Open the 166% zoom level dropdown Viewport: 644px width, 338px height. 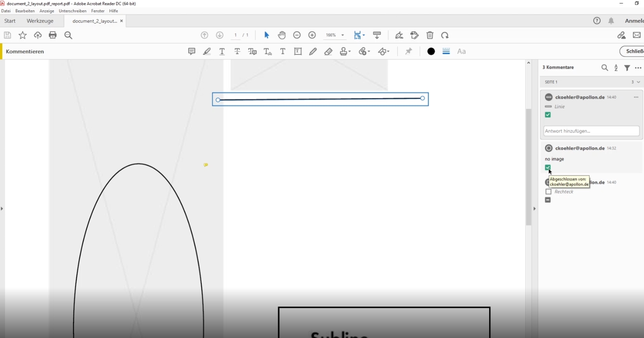(x=343, y=35)
